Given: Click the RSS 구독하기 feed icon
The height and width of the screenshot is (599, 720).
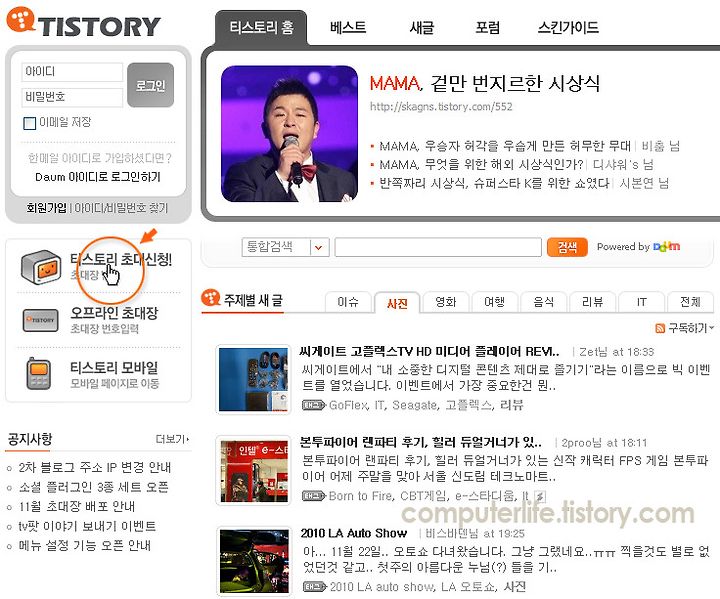Looking at the screenshot, I should click(x=660, y=328).
